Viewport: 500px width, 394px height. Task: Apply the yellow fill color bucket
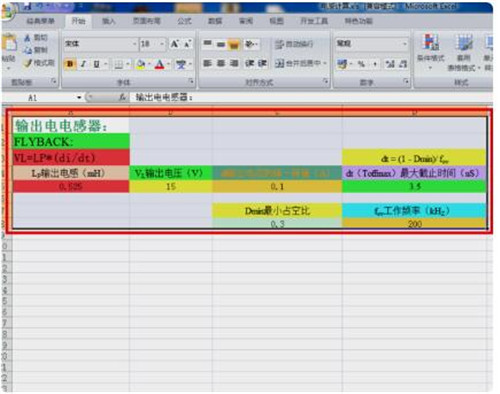point(141,64)
